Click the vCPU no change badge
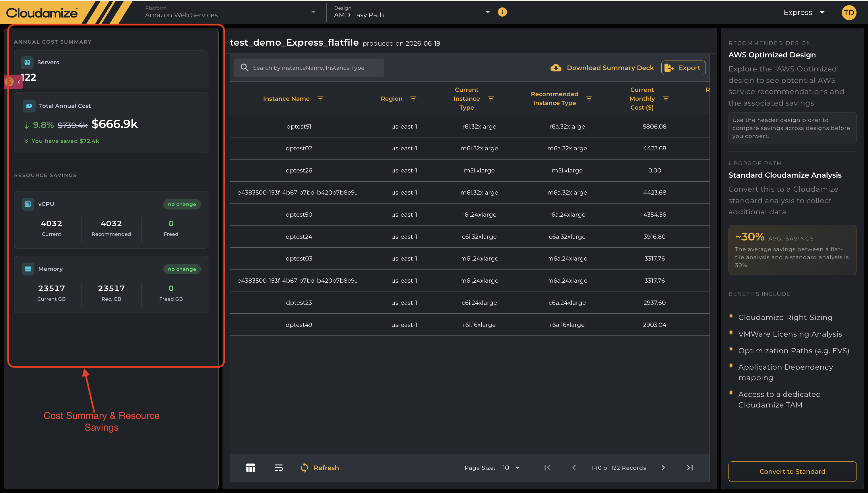 pos(182,204)
